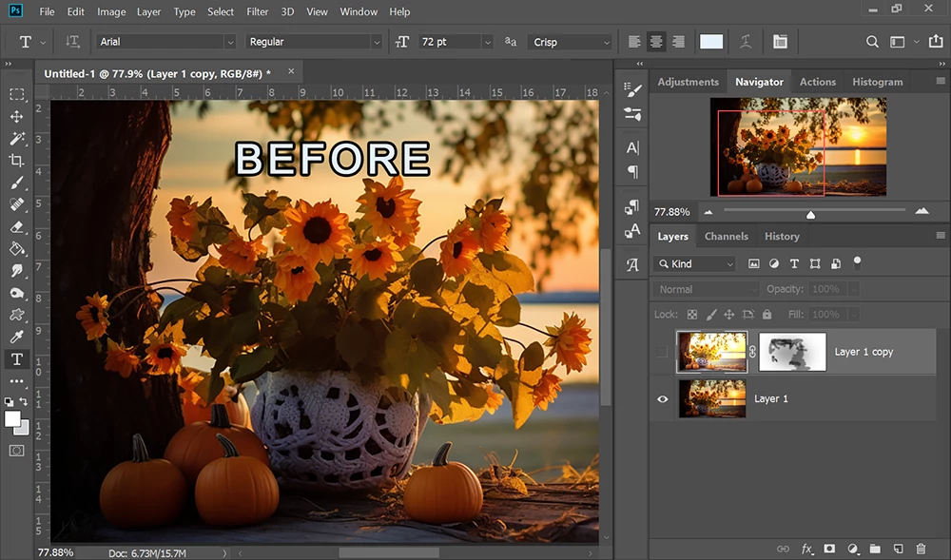This screenshot has height=560, width=951.
Task: Create a new layer from Layers panel
Action: [898, 549]
